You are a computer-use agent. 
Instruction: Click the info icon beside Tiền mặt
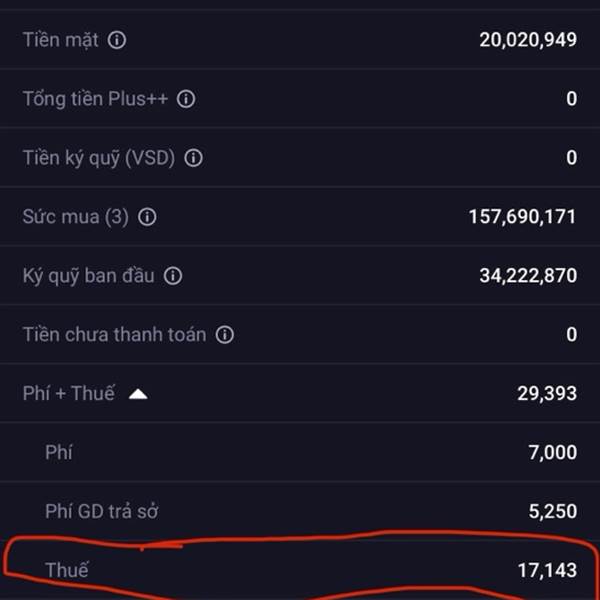click(117, 40)
